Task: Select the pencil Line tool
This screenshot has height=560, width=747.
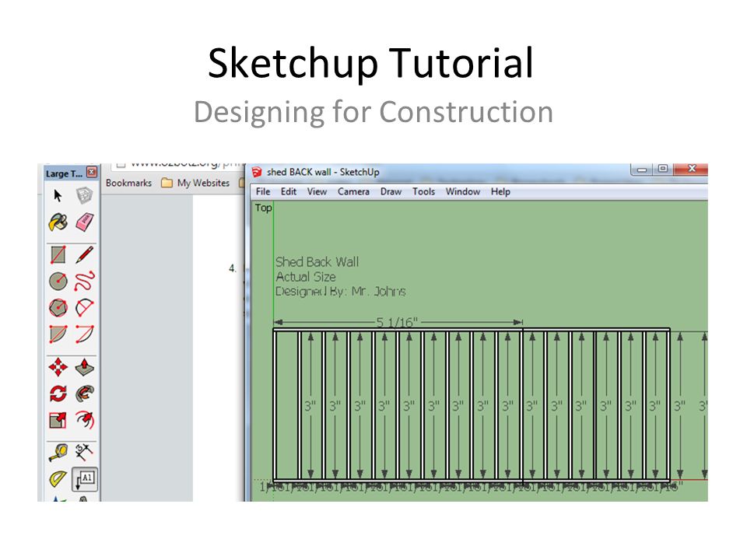Action: [84, 255]
